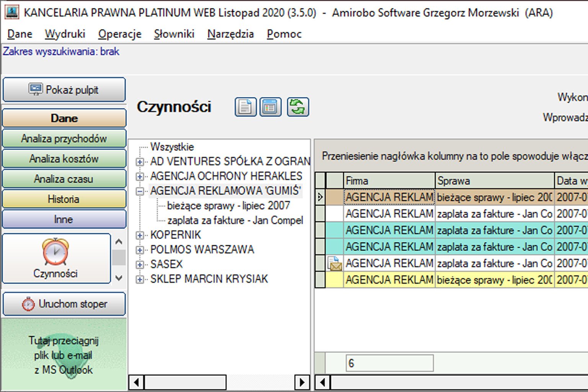This screenshot has height=392, width=588.
Task: Expand the POLMOS WARSZAWA tree node
Action: point(140,250)
